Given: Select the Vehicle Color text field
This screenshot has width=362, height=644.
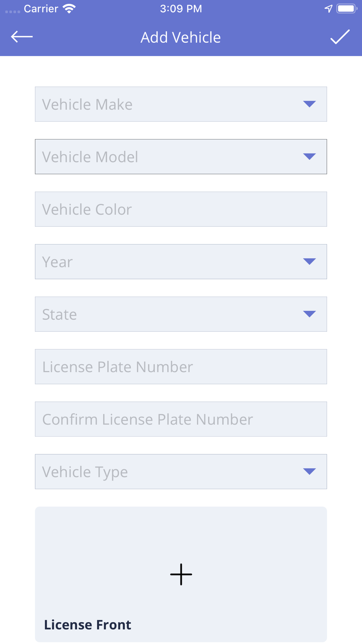Looking at the screenshot, I should tap(181, 209).
